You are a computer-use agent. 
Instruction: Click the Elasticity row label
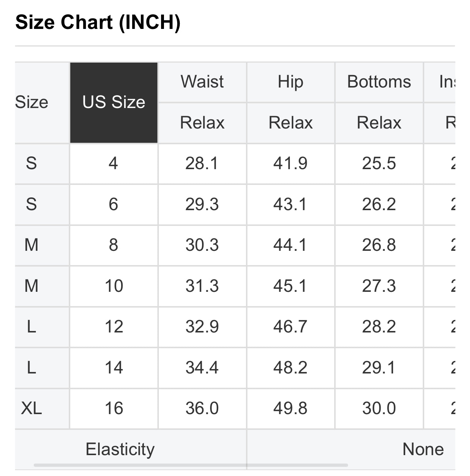coord(120,449)
